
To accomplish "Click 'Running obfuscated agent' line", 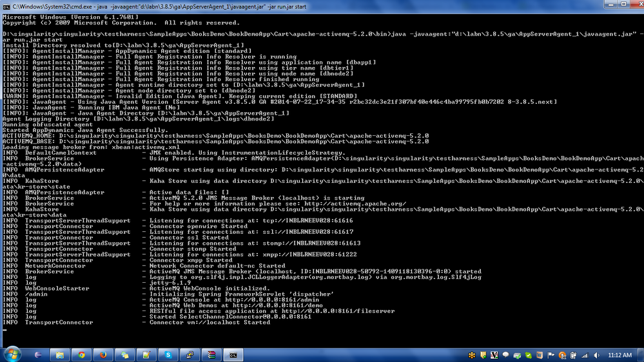I will [48, 124].
